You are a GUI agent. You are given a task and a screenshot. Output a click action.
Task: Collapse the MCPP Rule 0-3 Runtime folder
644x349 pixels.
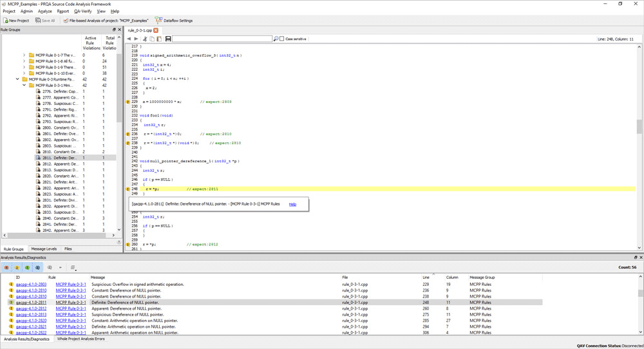click(18, 79)
